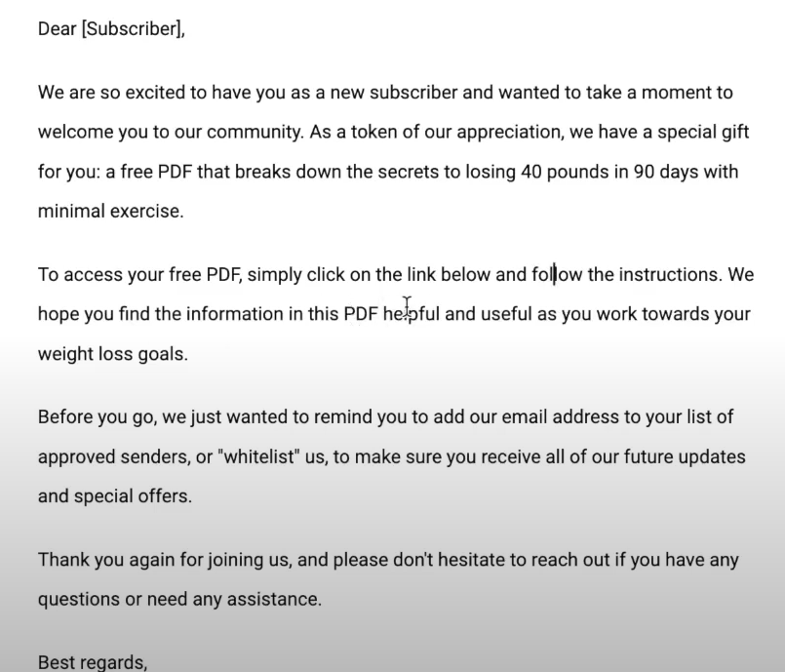Image resolution: width=785 pixels, height=672 pixels.
Task: Click on "appreciation" in the welcome paragraph
Action: (x=508, y=133)
